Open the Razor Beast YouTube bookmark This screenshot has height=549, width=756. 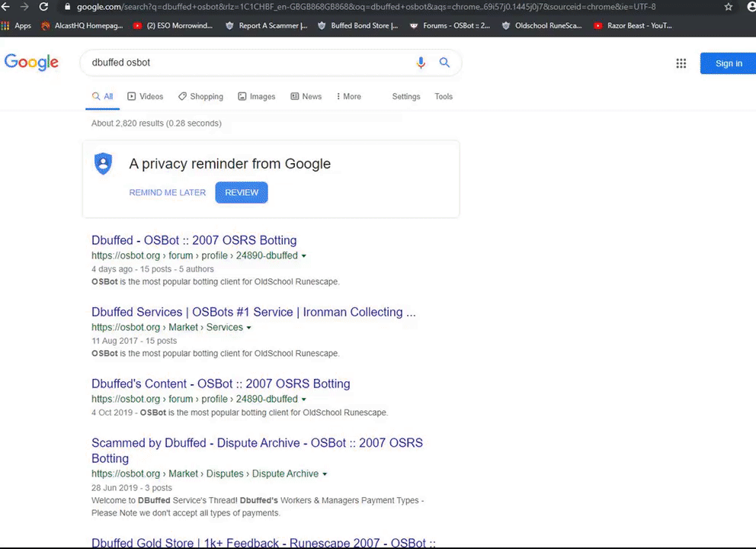pyautogui.click(x=633, y=26)
